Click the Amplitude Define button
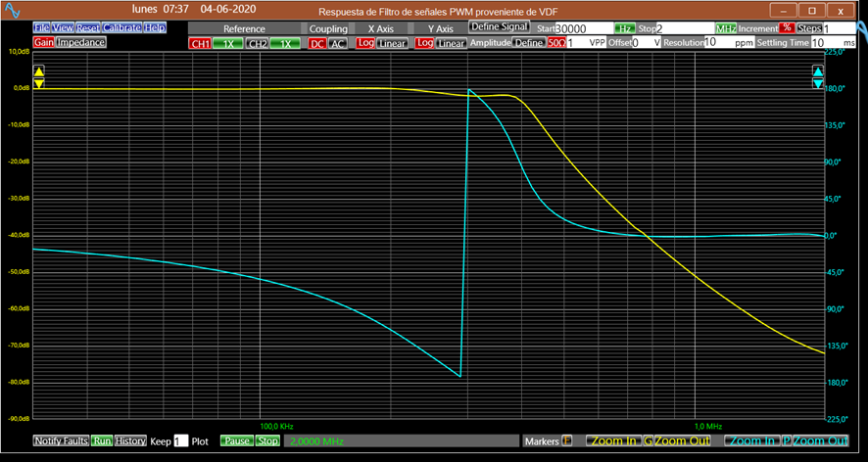Viewport: 868px width, 462px height. tap(529, 43)
